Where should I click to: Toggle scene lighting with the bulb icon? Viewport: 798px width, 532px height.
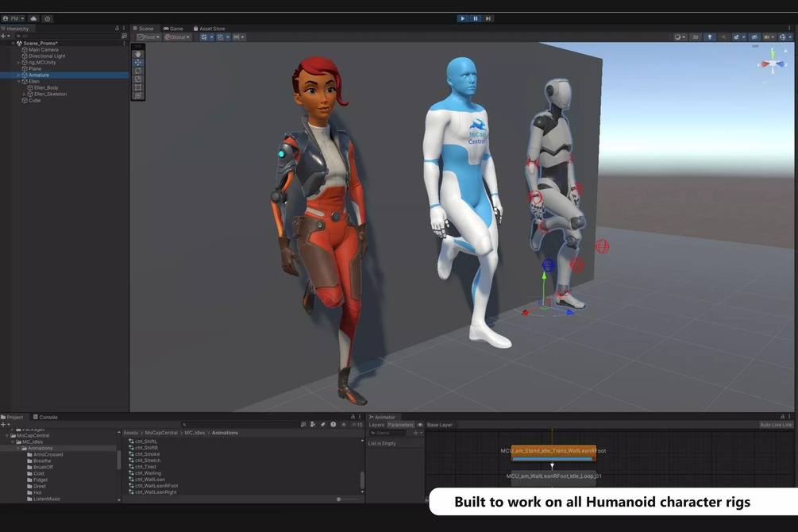pos(710,37)
